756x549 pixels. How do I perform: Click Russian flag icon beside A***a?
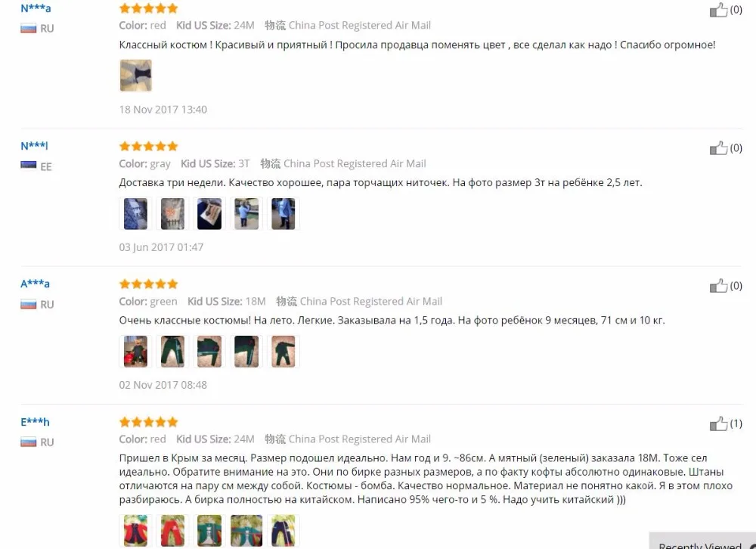(x=29, y=305)
